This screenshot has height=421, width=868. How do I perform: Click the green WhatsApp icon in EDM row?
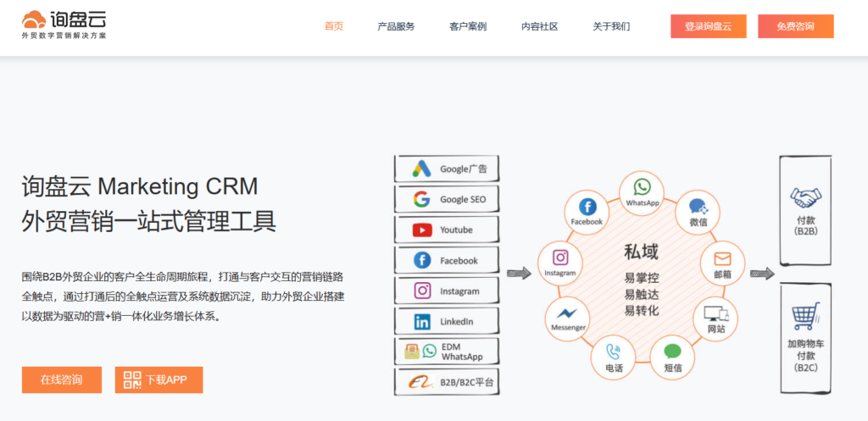click(430, 352)
